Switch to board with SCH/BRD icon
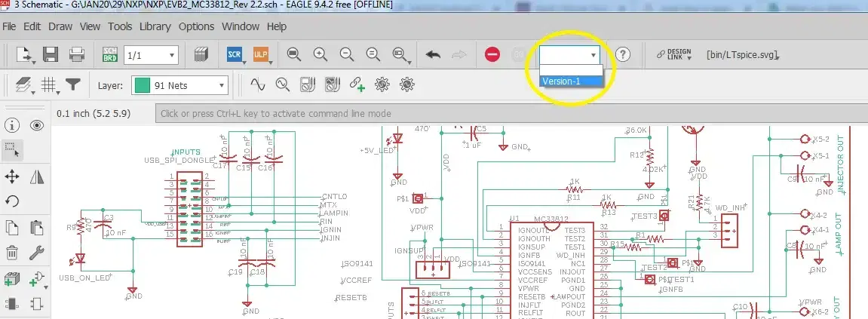This screenshot has height=319, width=868. pos(109,54)
